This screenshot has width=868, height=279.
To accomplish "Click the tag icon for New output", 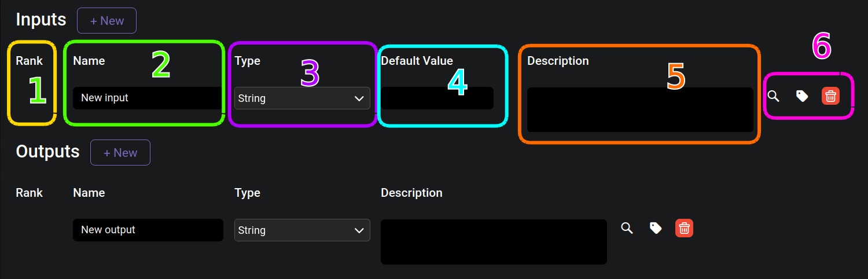I will (656, 228).
